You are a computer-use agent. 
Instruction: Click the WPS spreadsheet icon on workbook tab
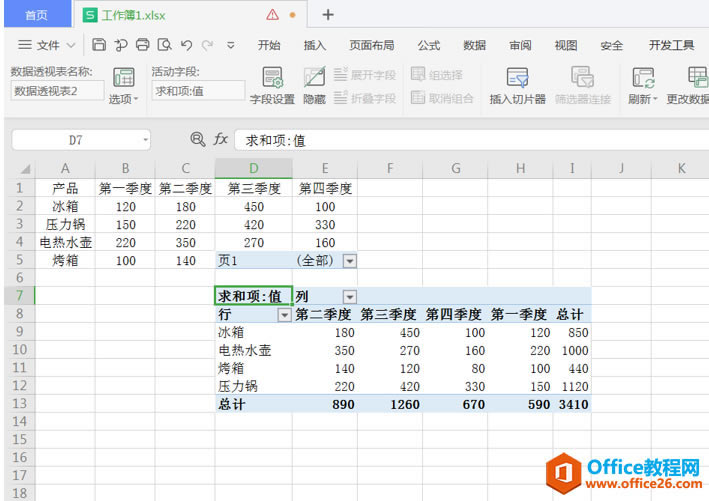click(x=90, y=15)
